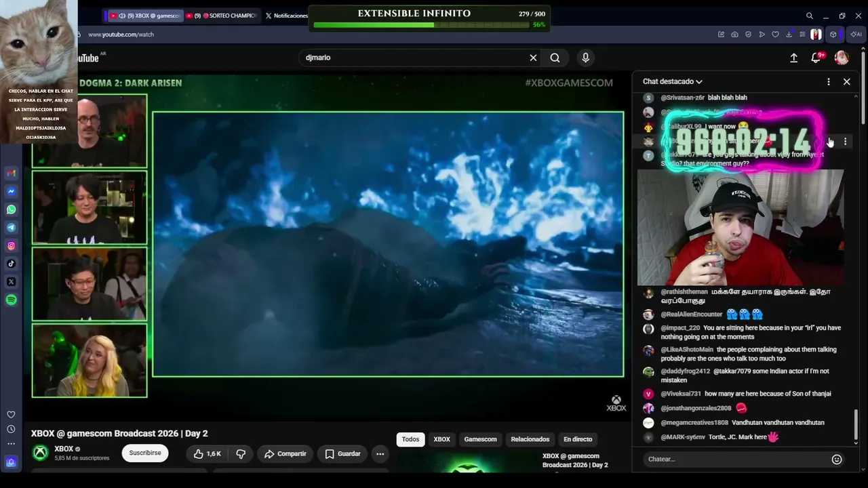The image size is (868, 488).
Task: Click the Chatear message input field
Action: pyautogui.click(x=736, y=460)
